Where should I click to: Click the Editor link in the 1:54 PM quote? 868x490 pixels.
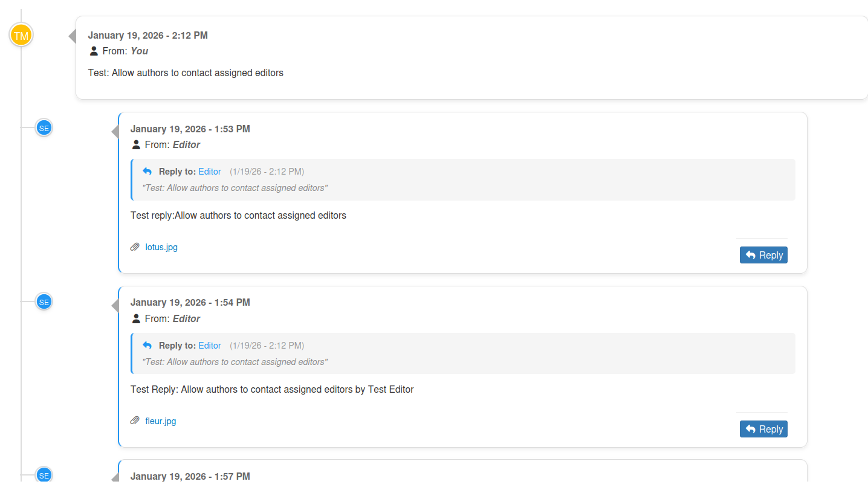210,346
